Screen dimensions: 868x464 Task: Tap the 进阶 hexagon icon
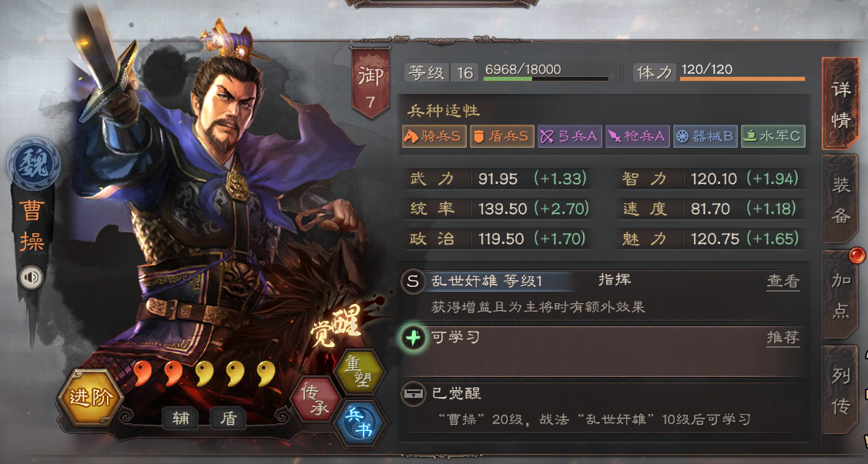pyautogui.click(x=91, y=397)
